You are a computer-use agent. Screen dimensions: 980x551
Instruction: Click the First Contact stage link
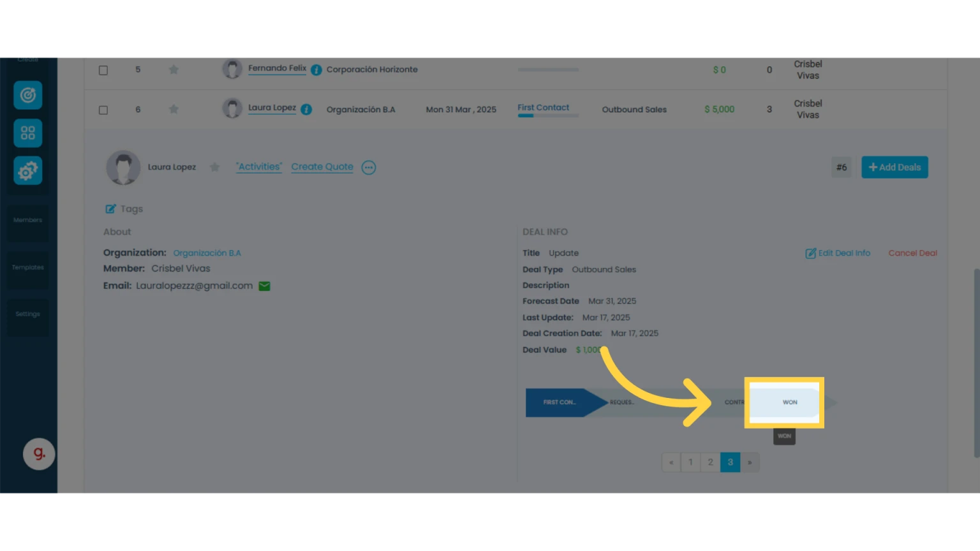pyautogui.click(x=543, y=108)
